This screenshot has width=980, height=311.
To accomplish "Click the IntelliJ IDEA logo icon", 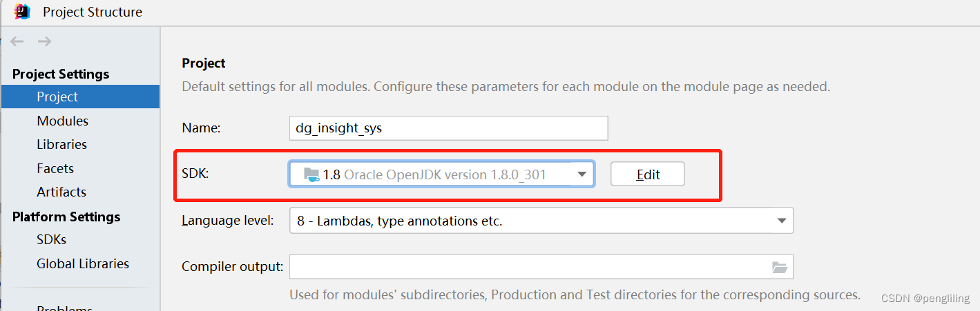I will pyautogui.click(x=22, y=12).
